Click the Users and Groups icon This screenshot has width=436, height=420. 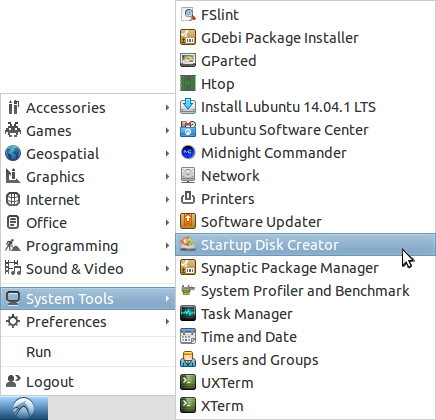(188, 360)
